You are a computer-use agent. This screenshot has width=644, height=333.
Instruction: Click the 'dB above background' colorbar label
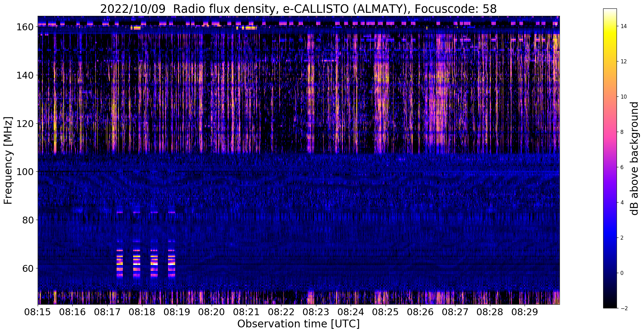(x=634, y=158)
